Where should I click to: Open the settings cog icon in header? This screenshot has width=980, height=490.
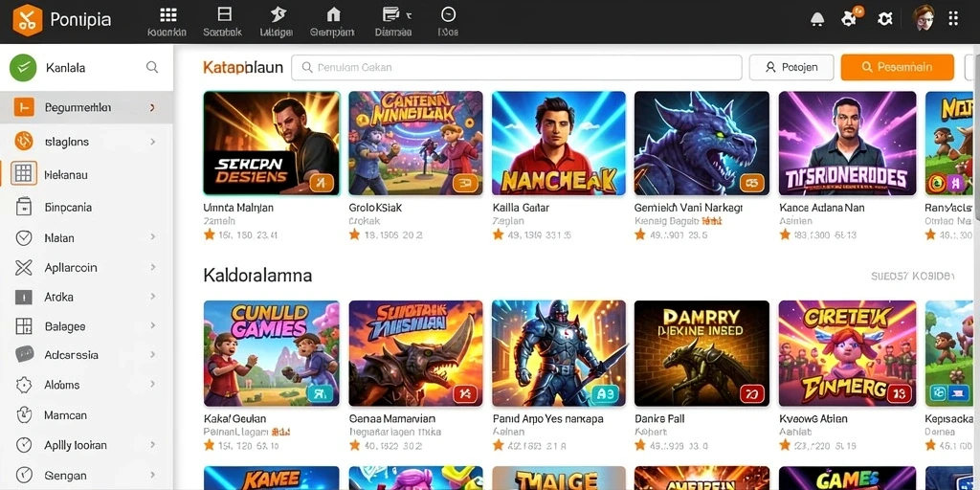pyautogui.click(x=884, y=19)
